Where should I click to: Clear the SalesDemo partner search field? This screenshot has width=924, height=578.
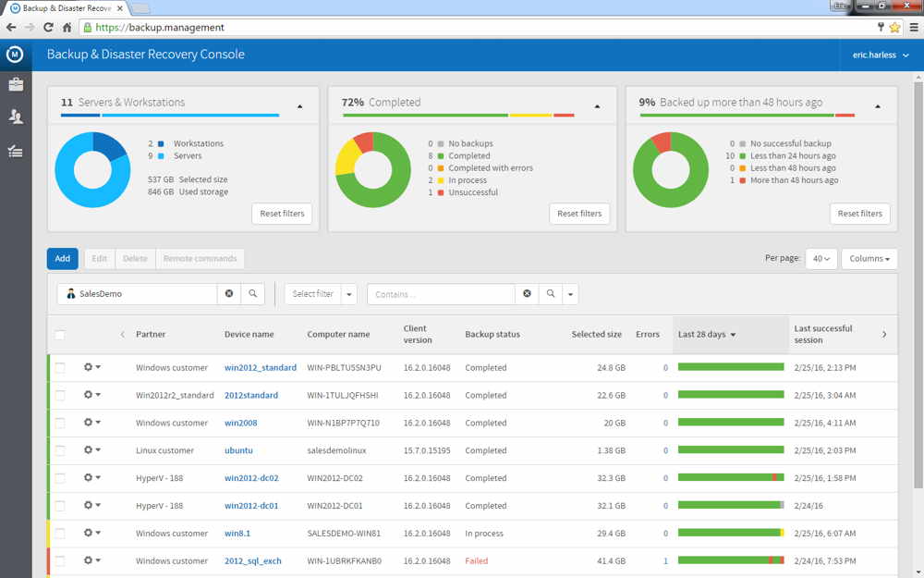point(229,293)
